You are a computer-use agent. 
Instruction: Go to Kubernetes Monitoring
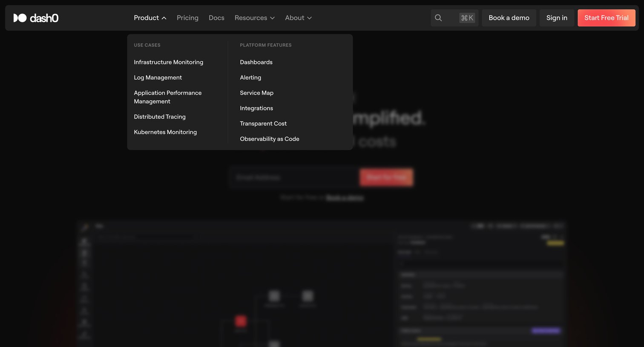[x=165, y=132]
